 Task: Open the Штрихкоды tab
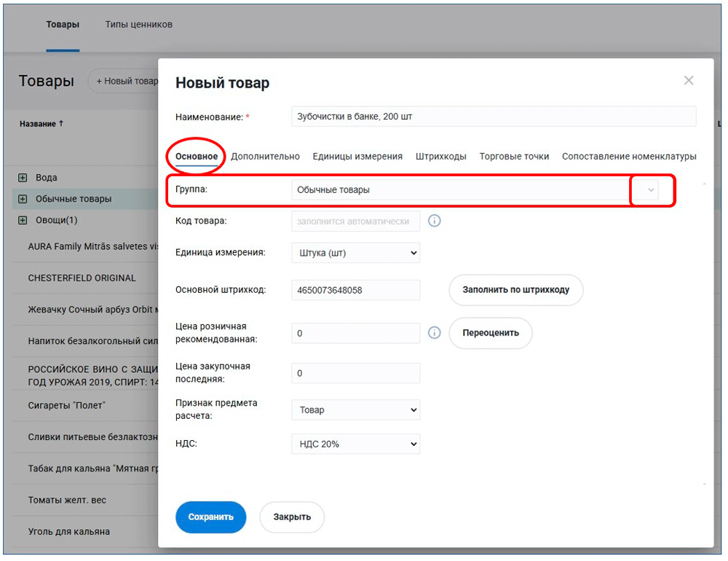440,157
